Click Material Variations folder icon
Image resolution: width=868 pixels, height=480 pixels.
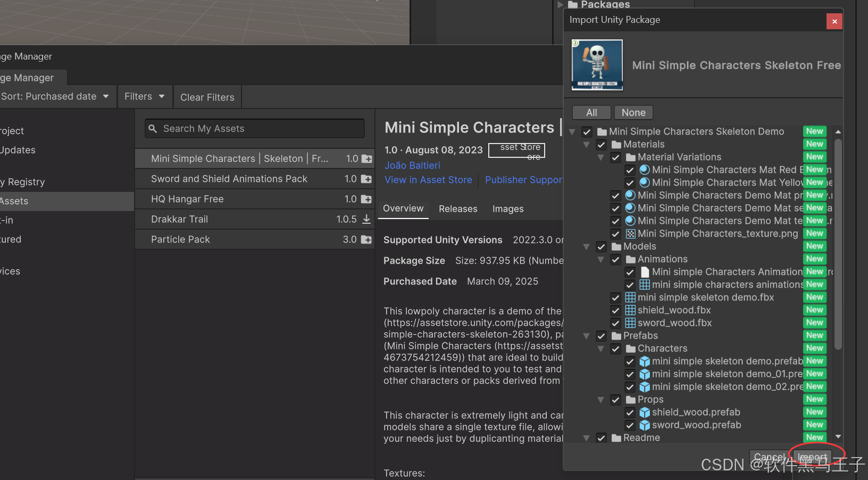point(631,157)
